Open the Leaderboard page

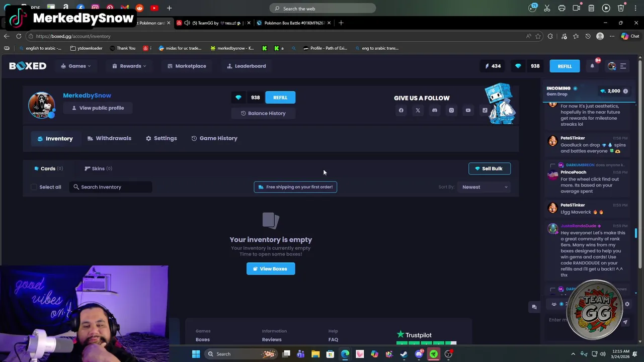click(247, 66)
